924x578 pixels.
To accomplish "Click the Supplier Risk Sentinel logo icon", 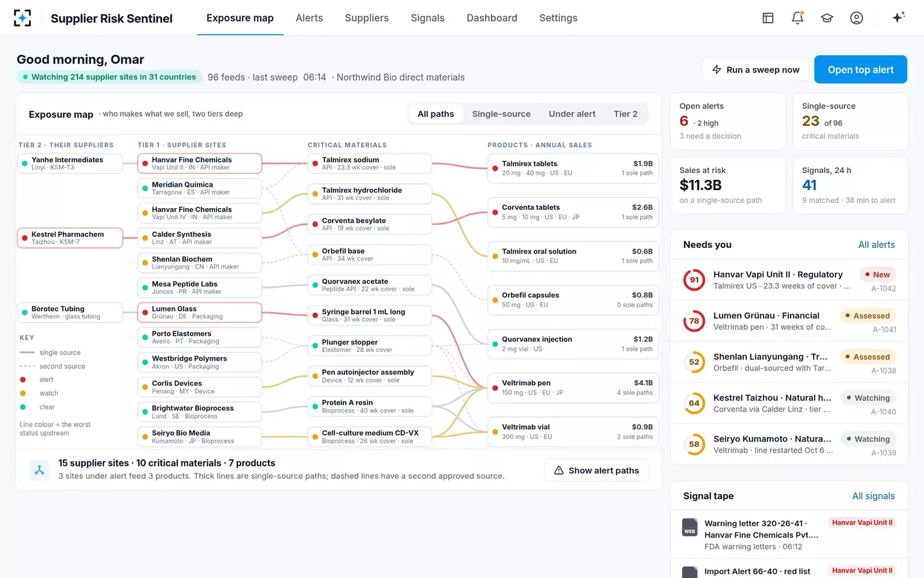I will point(22,18).
